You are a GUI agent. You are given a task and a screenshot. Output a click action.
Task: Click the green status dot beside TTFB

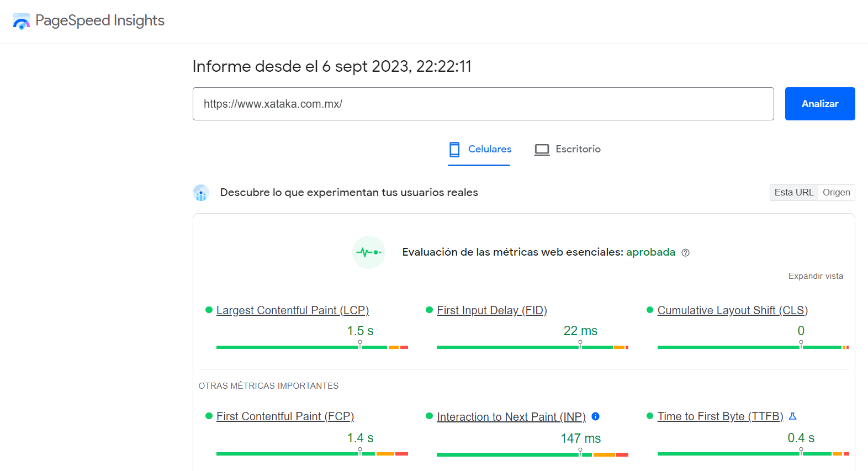[650, 416]
